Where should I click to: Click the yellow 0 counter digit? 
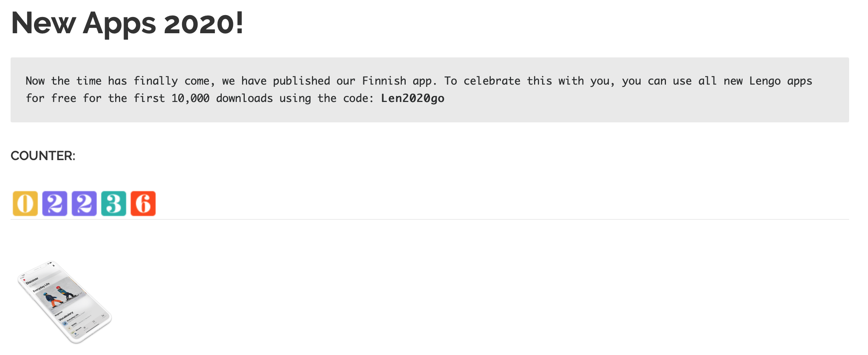coord(25,204)
